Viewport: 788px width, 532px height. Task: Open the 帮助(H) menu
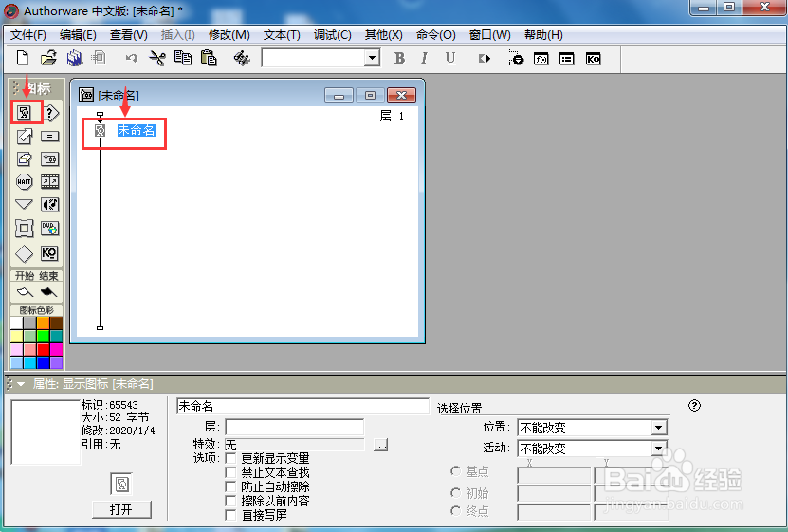pyautogui.click(x=543, y=35)
